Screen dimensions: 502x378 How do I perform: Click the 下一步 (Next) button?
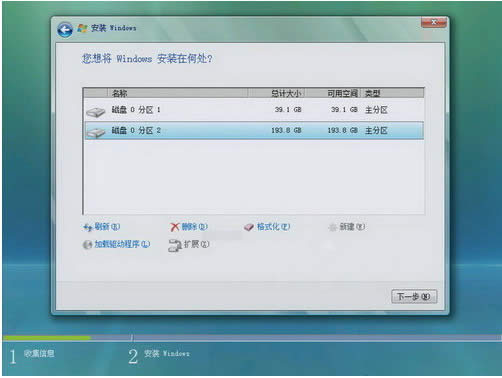pos(414,296)
